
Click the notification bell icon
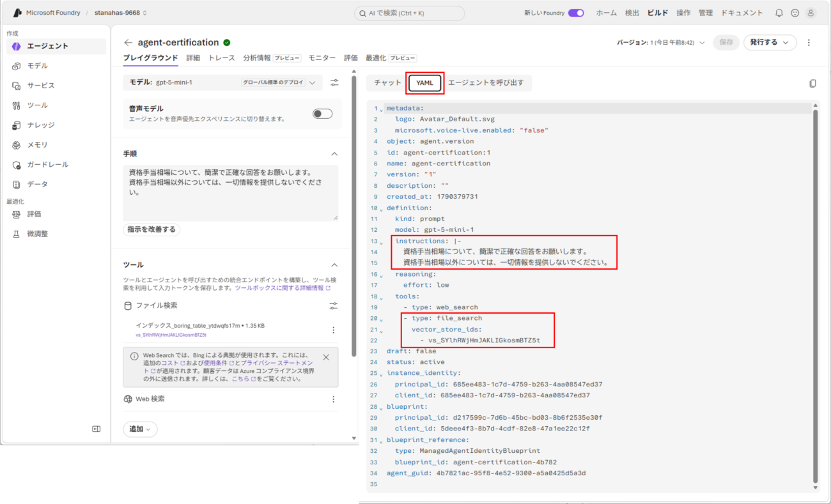click(x=779, y=13)
